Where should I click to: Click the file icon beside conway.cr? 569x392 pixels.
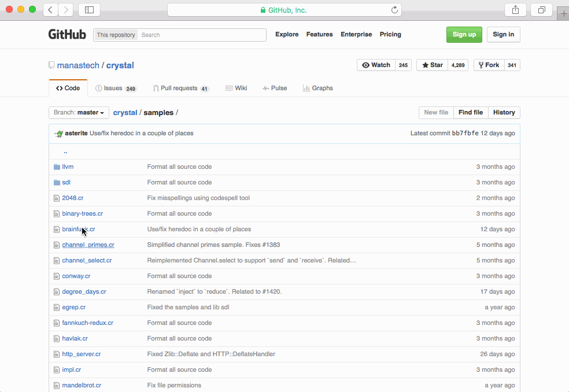tap(57, 276)
